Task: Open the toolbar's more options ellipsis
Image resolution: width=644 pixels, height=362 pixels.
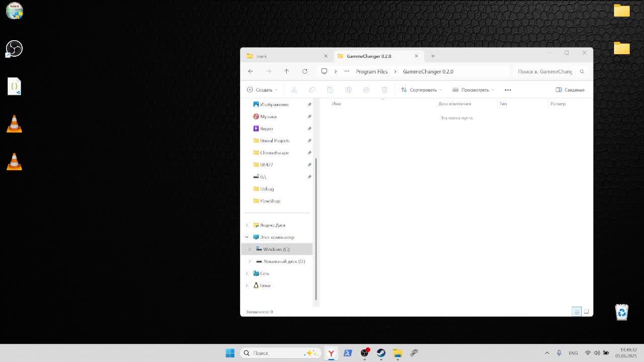Action: 508,90
